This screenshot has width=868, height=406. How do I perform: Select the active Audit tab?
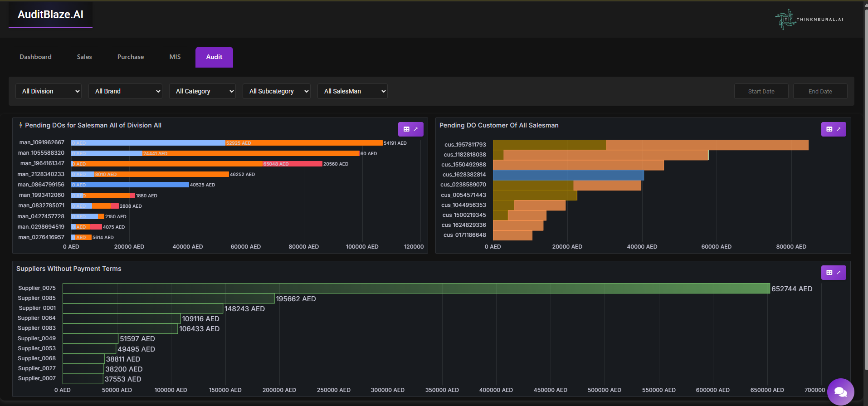(214, 57)
